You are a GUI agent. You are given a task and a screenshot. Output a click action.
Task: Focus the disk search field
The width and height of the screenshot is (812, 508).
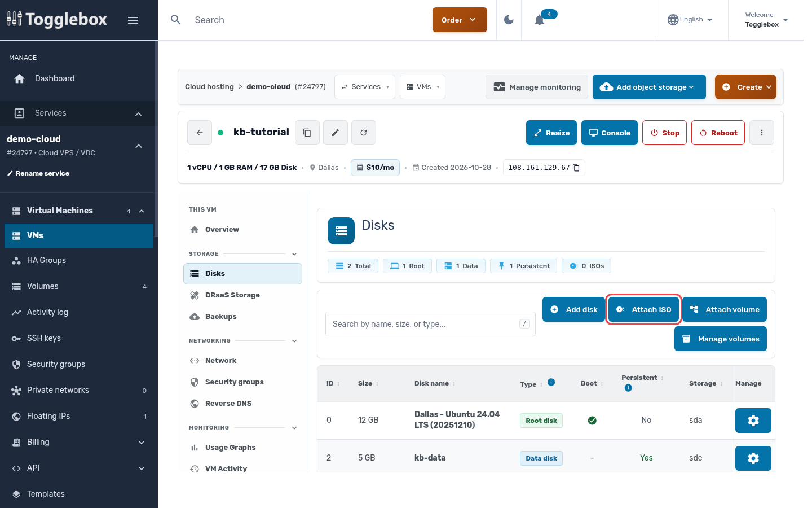430,324
